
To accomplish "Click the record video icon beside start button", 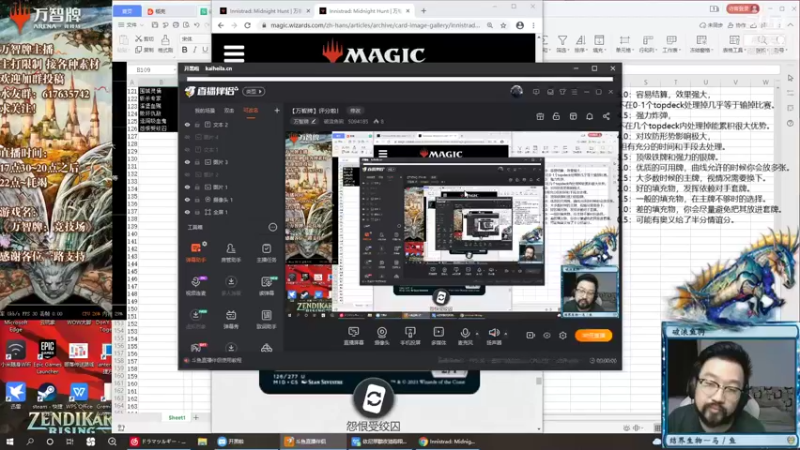I will tap(530, 335).
